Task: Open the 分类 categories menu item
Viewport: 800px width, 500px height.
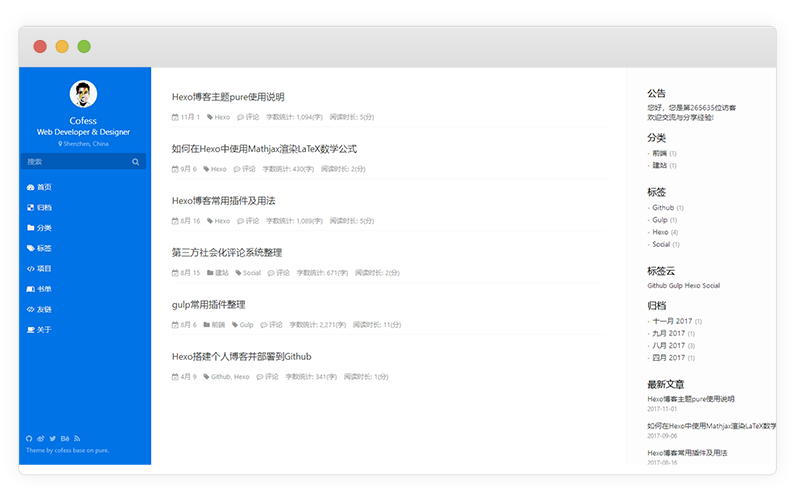Action: point(39,228)
